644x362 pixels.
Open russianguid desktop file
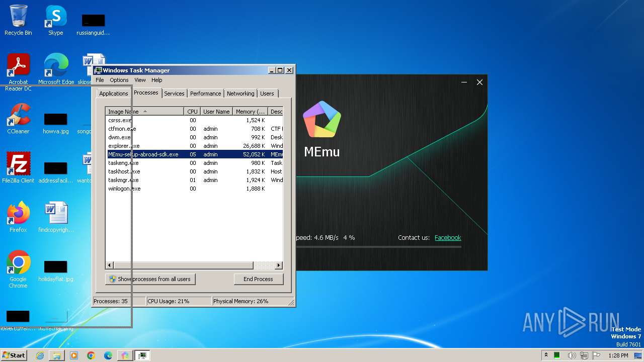[x=93, y=25]
